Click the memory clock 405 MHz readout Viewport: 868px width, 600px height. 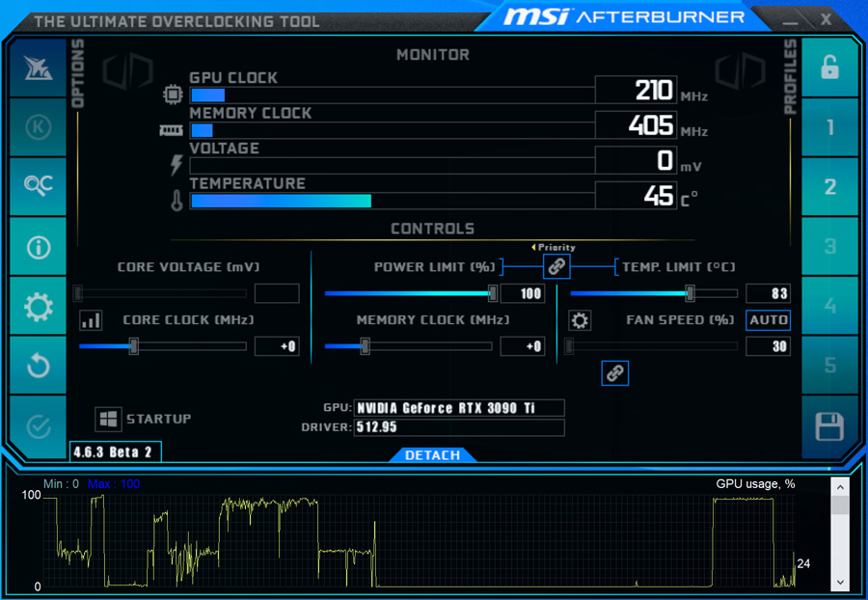pos(637,125)
